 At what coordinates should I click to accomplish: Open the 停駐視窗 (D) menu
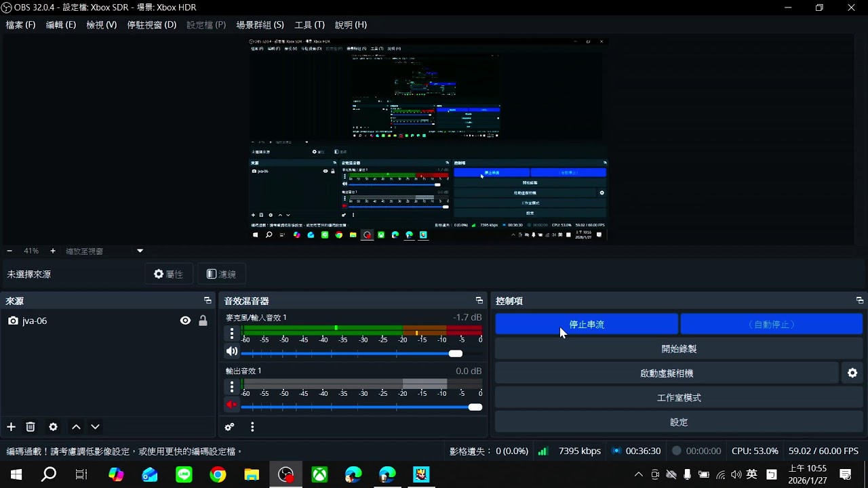tap(152, 25)
